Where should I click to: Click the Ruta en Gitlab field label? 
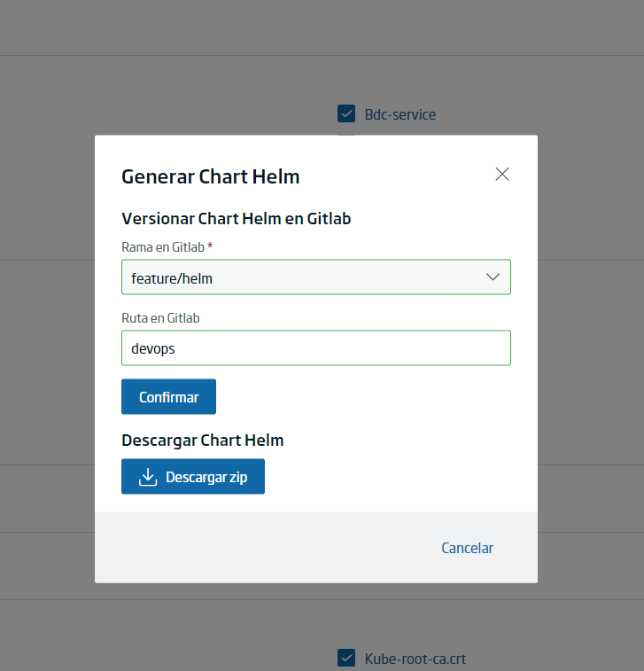[x=160, y=318]
